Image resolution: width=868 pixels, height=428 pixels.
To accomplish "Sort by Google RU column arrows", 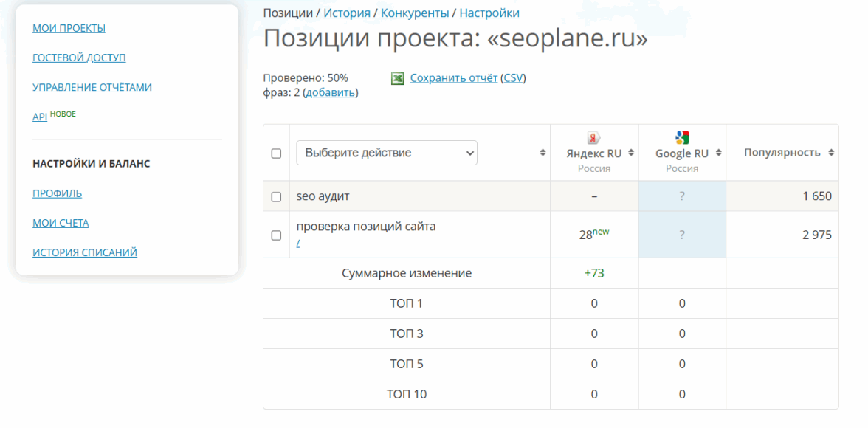I will (x=718, y=153).
